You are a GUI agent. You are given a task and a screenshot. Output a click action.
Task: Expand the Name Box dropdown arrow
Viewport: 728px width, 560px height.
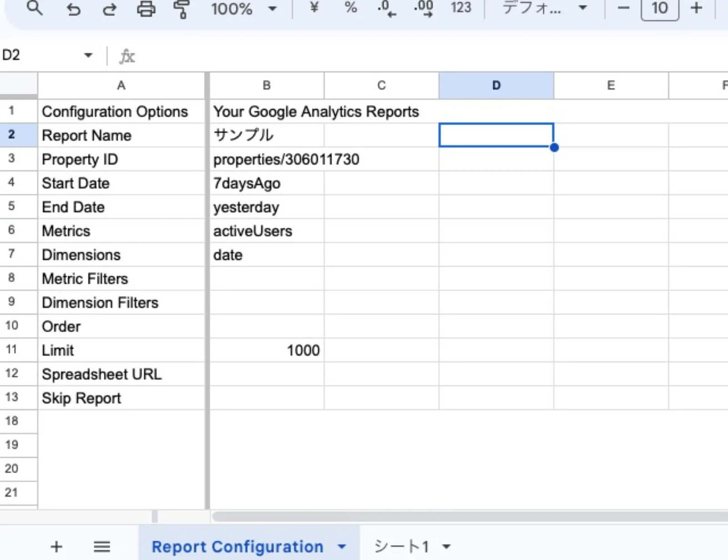click(88, 55)
